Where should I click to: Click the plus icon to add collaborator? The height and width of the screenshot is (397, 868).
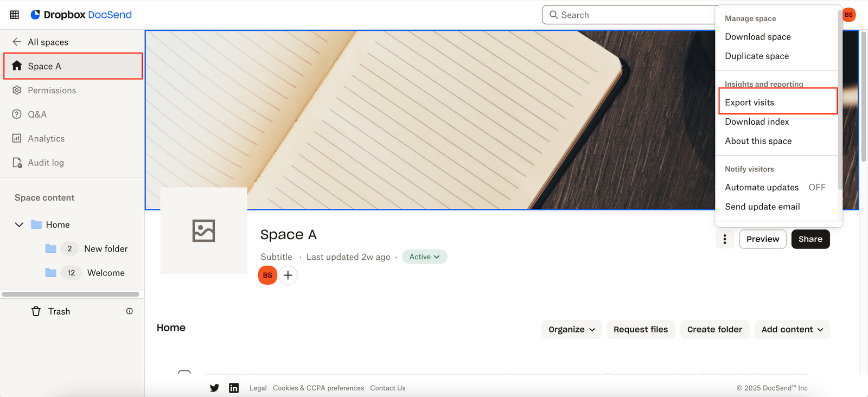(x=288, y=276)
